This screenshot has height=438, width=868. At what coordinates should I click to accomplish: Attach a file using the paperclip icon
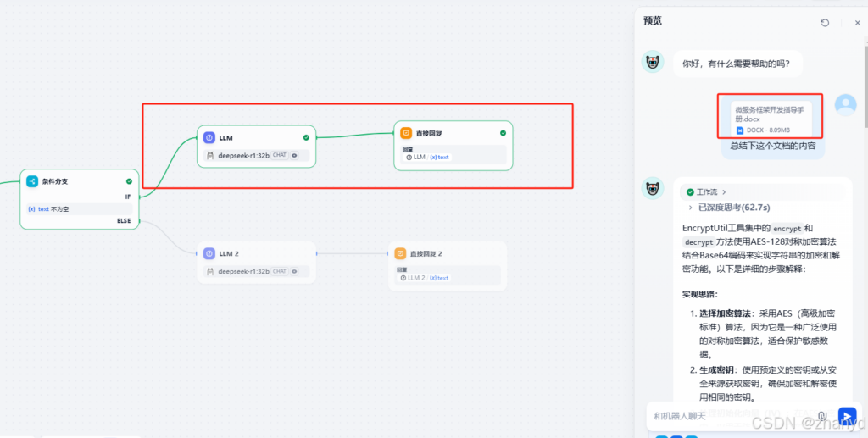click(x=822, y=416)
